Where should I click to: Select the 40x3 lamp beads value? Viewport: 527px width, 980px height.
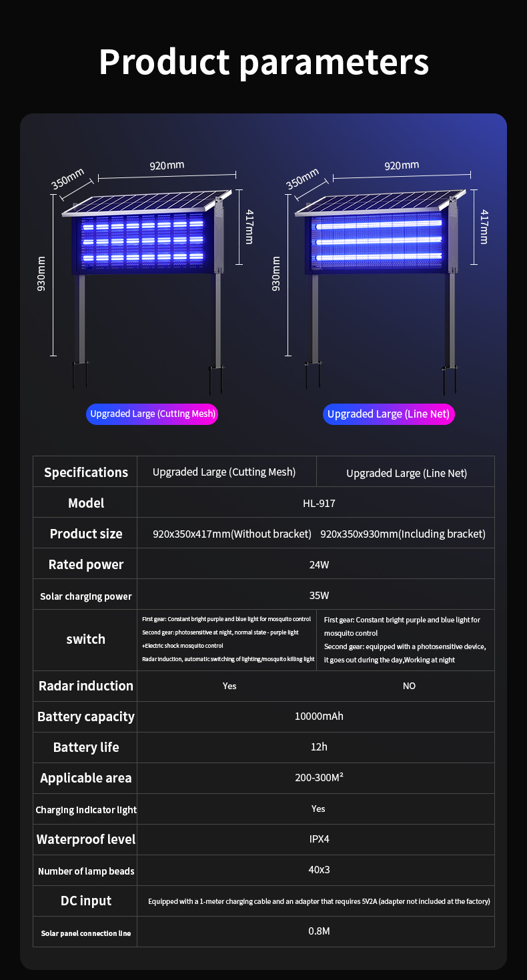[319, 870]
